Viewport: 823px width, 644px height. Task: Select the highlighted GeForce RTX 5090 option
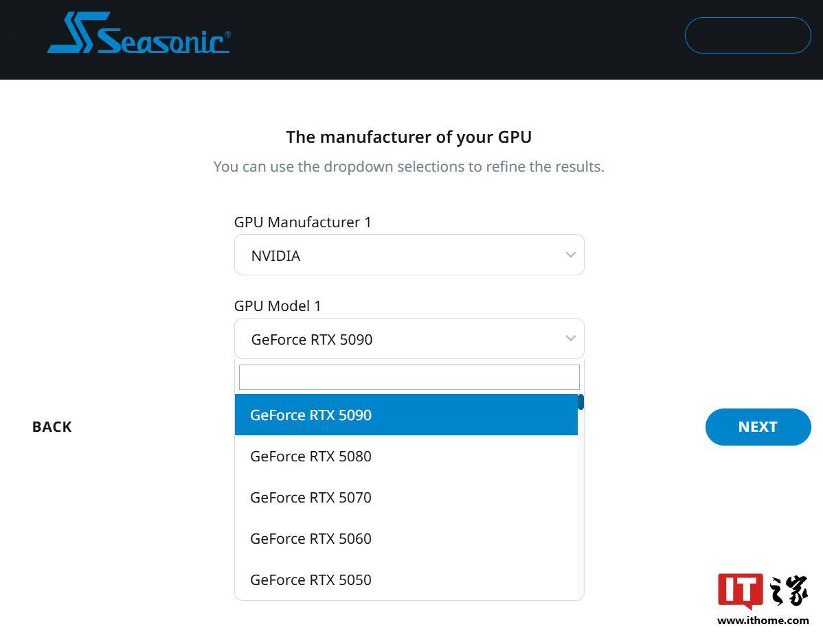click(x=405, y=415)
